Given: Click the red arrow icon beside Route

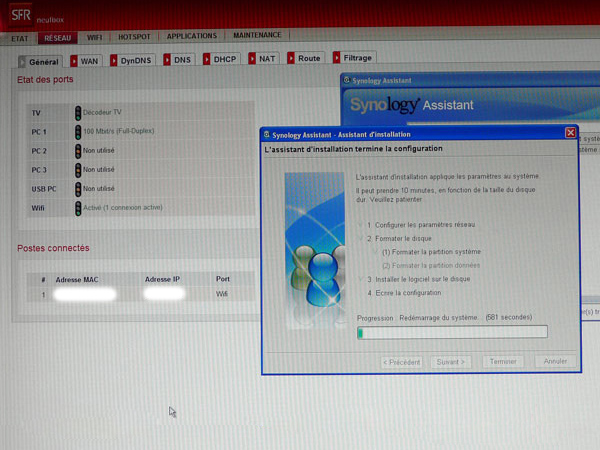Looking at the screenshot, I should pos(291,58).
